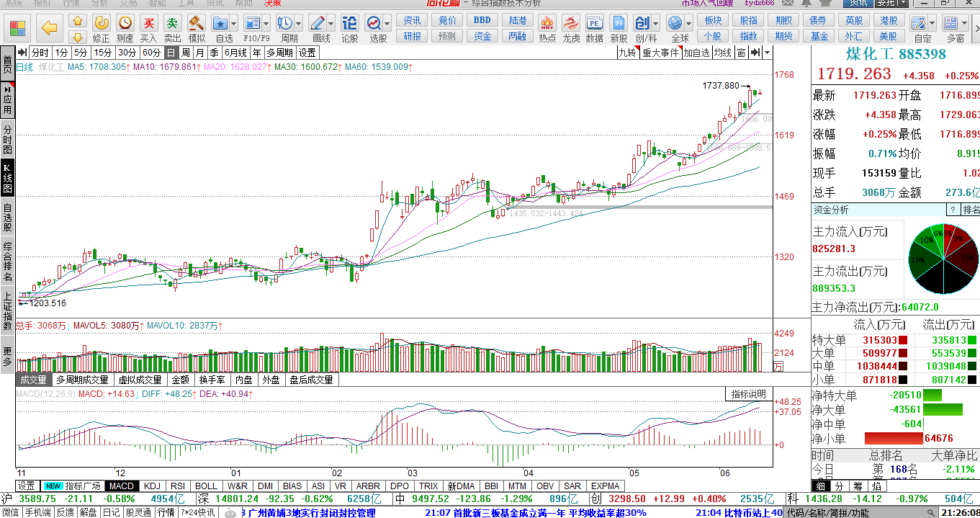Open the 卖出 sell icon

[173, 27]
